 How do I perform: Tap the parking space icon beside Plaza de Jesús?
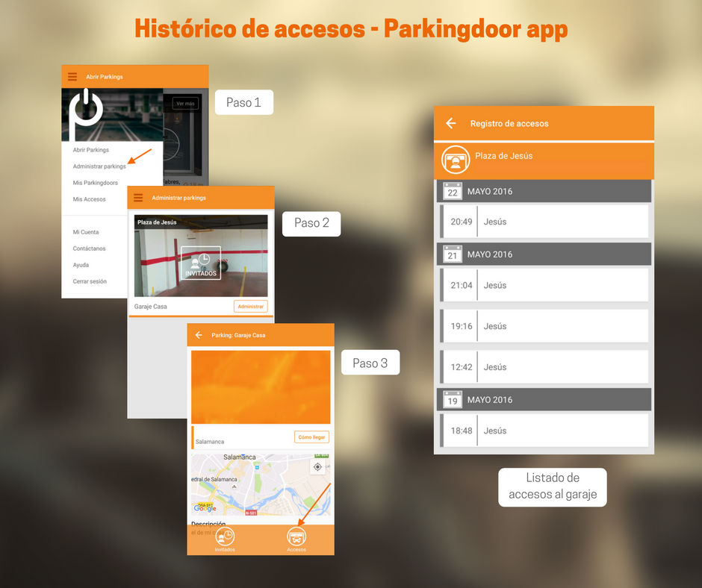tap(456, 160)
